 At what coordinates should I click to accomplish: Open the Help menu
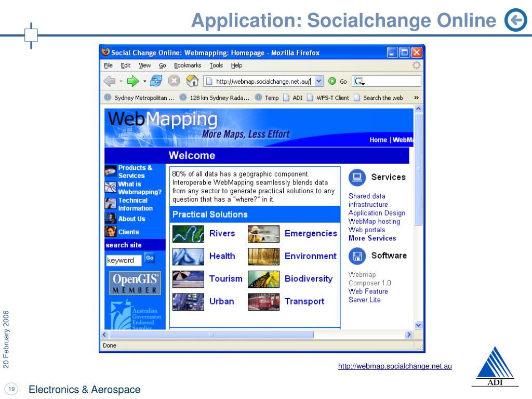(236, 65)
